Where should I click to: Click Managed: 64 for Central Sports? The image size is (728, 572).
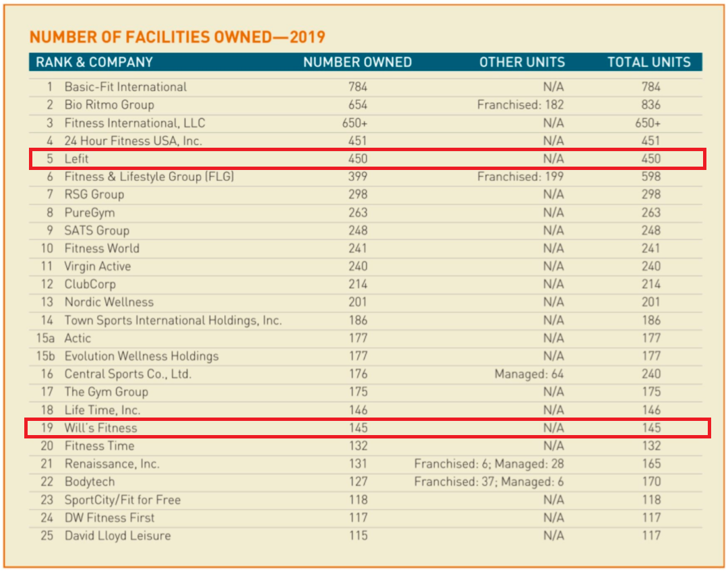click(x=529, y=374)
